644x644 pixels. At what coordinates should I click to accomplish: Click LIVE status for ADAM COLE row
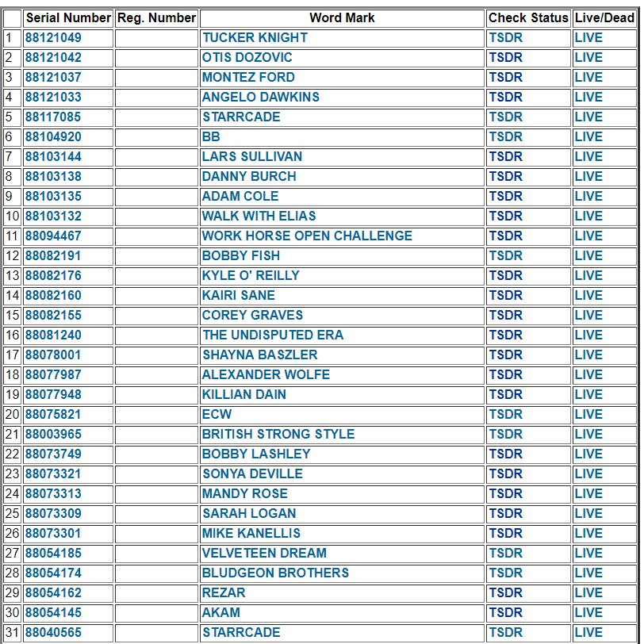coord(588,197)
